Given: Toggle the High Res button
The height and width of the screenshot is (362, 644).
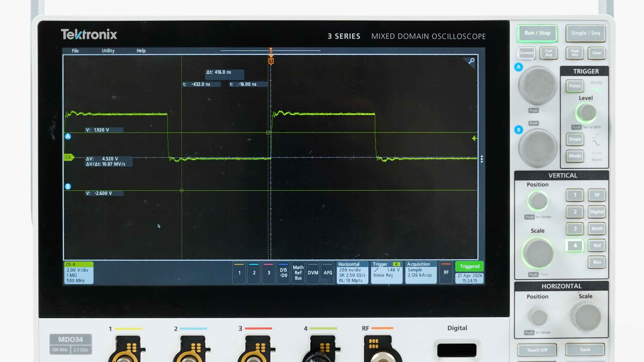Looking at the screenshot, I should (575, 53).
